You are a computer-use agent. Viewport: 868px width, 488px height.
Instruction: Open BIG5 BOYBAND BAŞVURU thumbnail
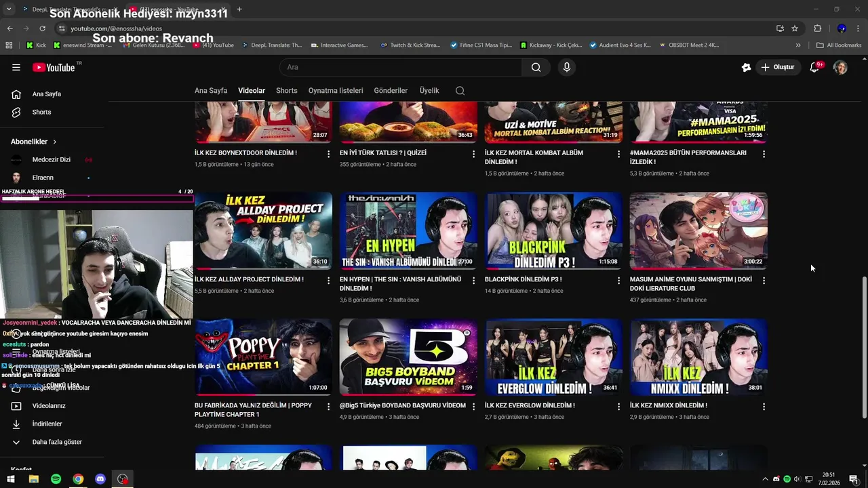pos(408,357)
